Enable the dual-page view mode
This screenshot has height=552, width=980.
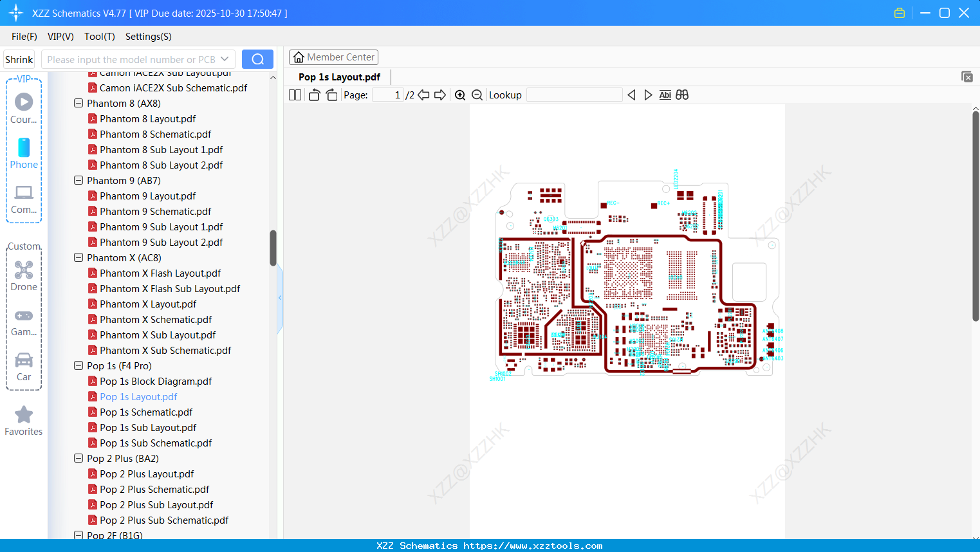pos(294,95)
